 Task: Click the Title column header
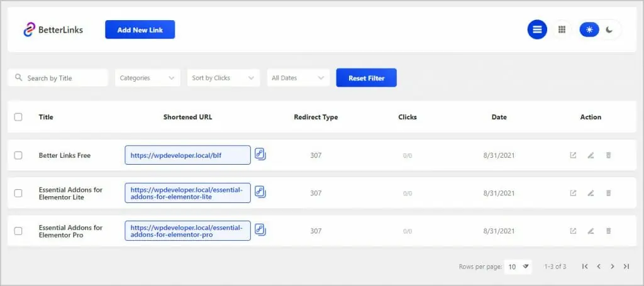[x=46, y=117]
